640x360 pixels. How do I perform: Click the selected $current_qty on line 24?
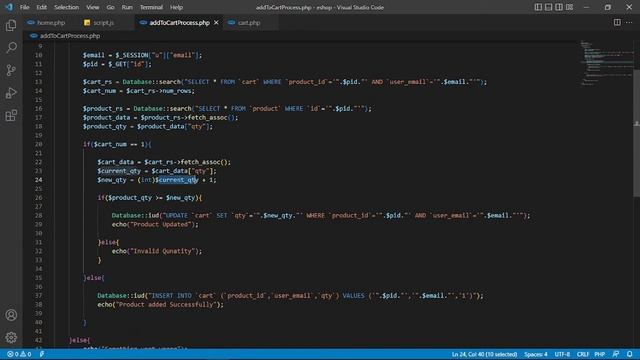pos(177,180)
